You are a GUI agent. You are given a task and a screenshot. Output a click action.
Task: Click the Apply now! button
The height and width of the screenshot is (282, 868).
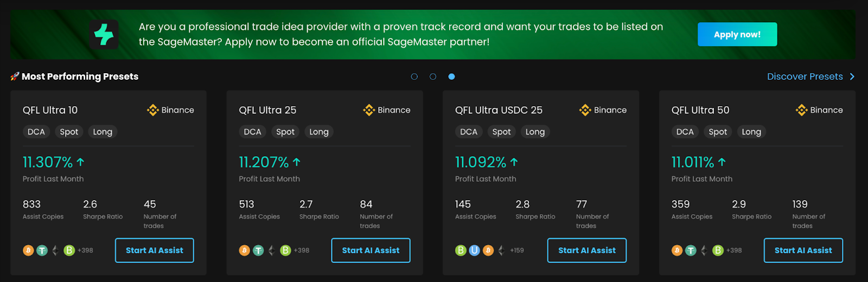pos(737,34)
